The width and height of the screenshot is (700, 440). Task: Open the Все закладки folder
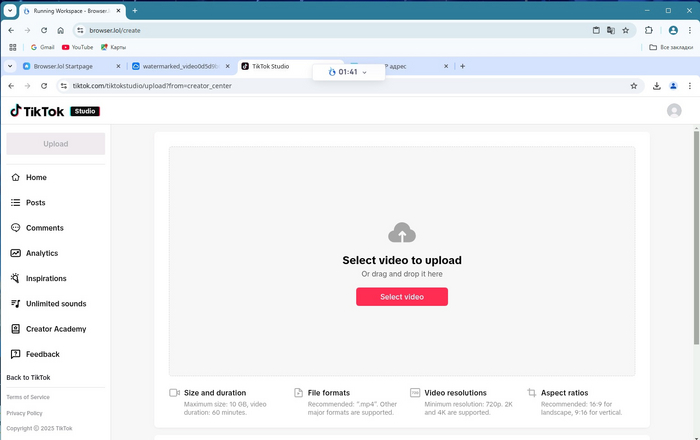[671, 47]
